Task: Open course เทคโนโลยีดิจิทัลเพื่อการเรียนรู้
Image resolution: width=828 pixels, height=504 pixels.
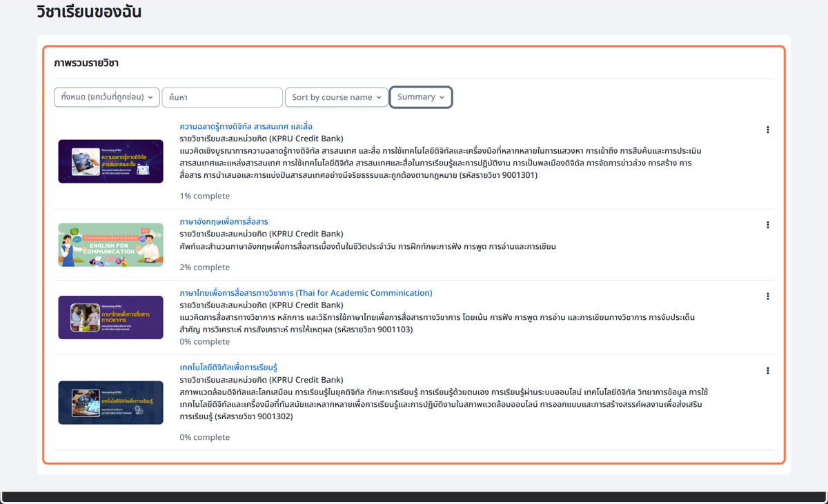Action: point(228,367)
